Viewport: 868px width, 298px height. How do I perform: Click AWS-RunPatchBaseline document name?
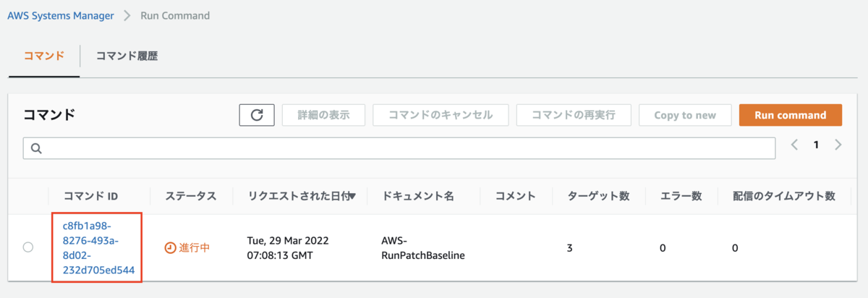click(x=422, y=247)
